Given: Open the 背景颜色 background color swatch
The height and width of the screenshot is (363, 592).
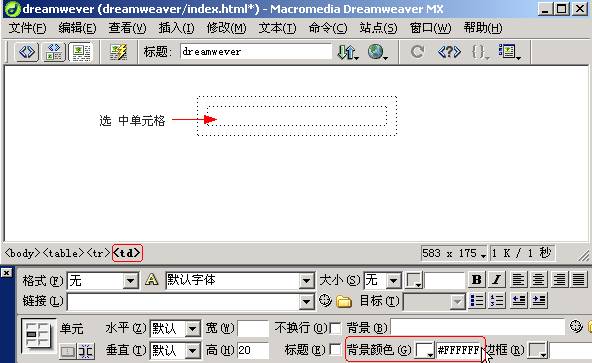Looking at the screenshot, I should pos(425,350).
